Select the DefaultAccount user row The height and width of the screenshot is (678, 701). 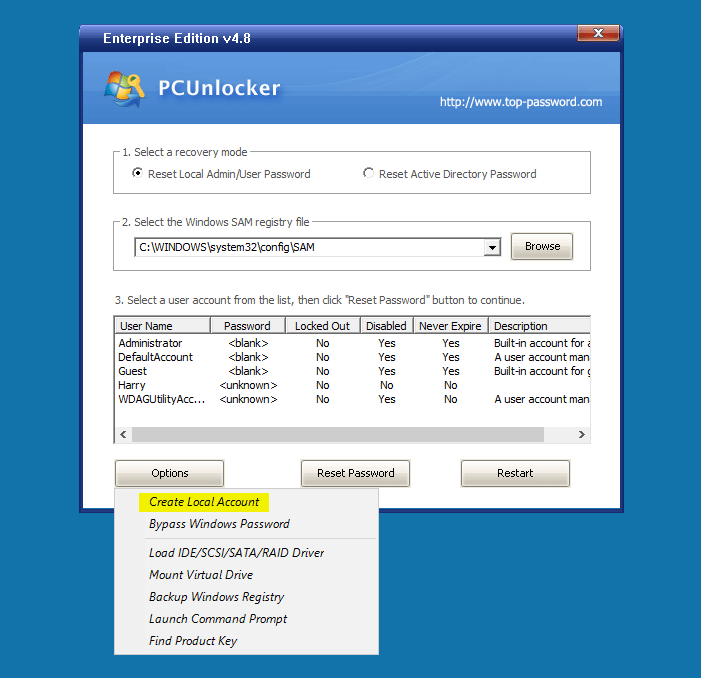pyautogui.click(x=352, y=357)
